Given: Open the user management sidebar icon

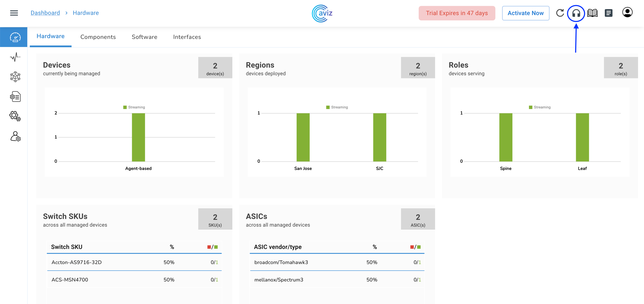Looking at the screenshot, I should point(15,137).
